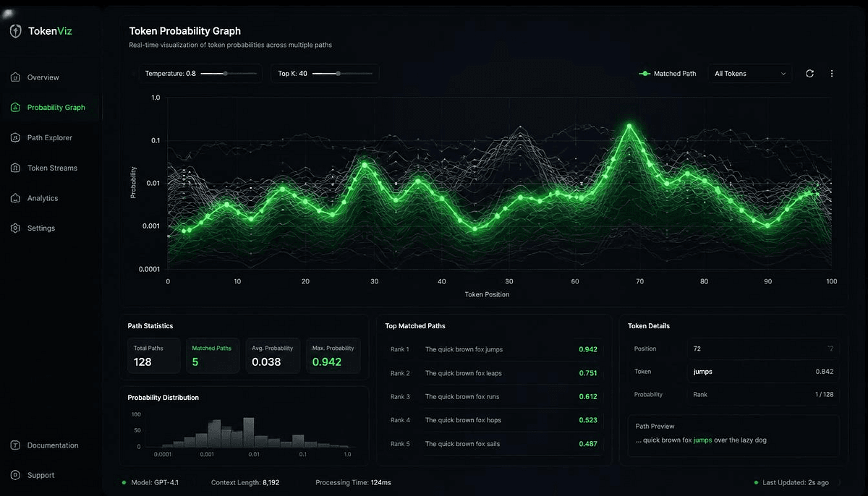Click the Position field showing 72
This screenshot has width=868, height=496.
point(763,349)
